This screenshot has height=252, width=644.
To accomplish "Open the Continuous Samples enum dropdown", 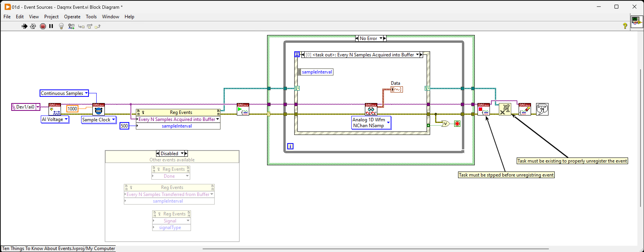I will pyautogui.click(x=86, y=93).
